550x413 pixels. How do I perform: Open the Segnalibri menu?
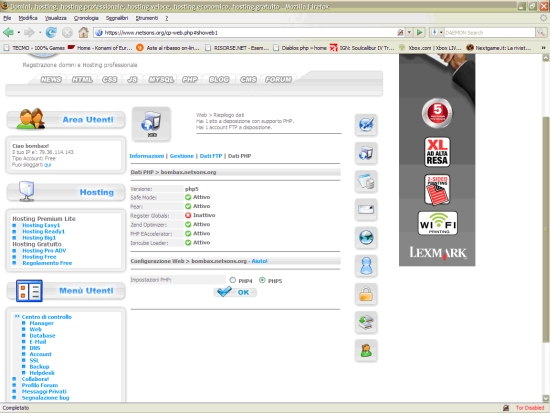point(117,18)
